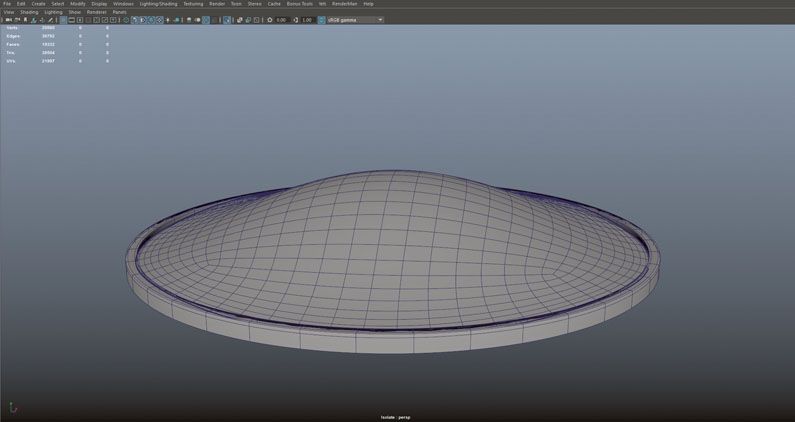Open the panel Shading menu

tap(29, 12)
